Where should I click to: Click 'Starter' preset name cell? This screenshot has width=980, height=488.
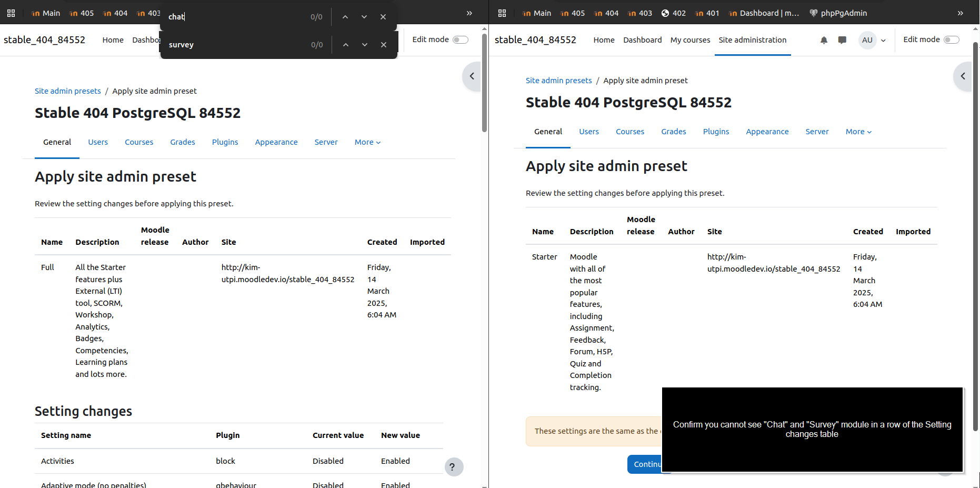pyautogui.click(x=544, y=257)
